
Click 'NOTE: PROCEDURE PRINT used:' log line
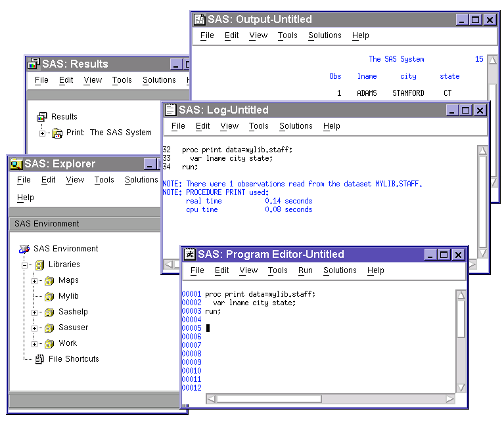pyautogui.click(x=216, y=192)
